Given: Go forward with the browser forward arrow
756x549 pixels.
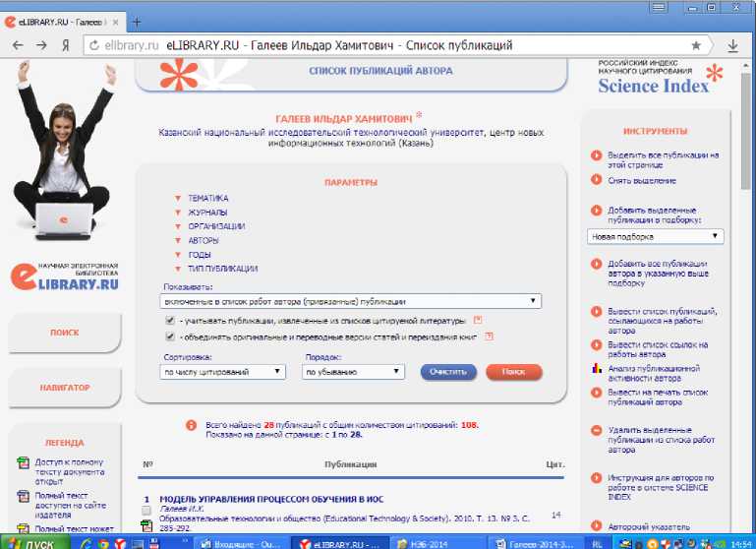Looking at the screenshot, I should 42,45.
